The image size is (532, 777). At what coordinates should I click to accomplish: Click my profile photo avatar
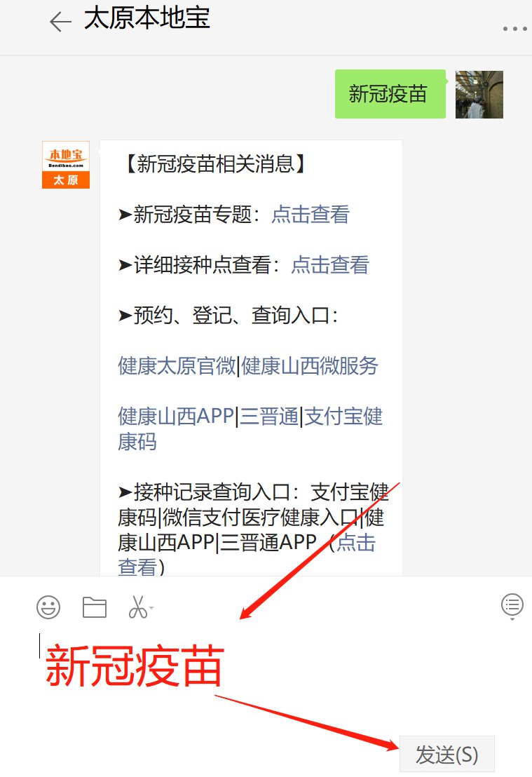coord(479,95)
